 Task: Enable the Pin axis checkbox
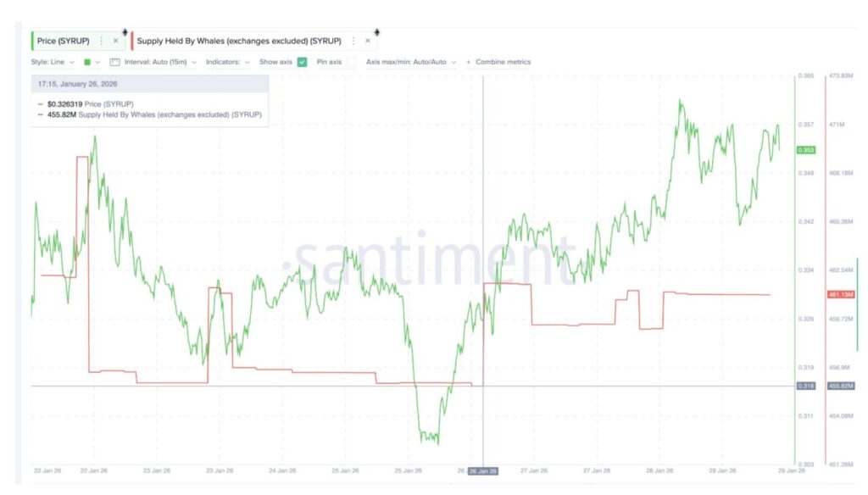pos(351,62)
